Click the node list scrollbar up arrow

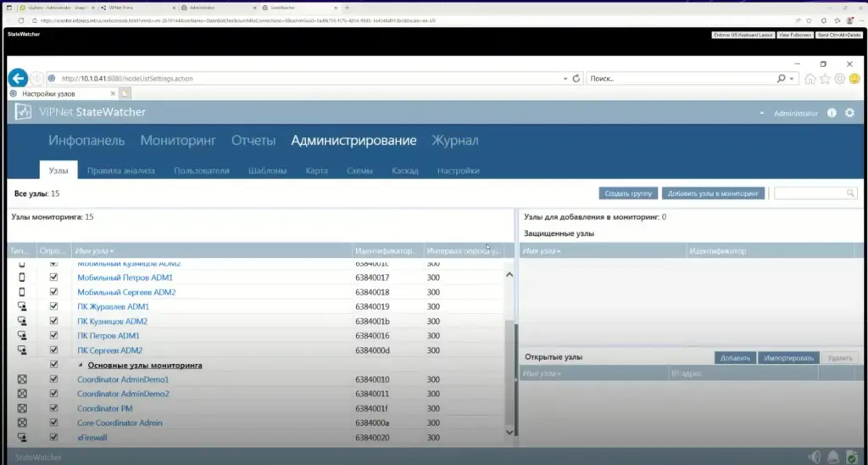point(509,274)
